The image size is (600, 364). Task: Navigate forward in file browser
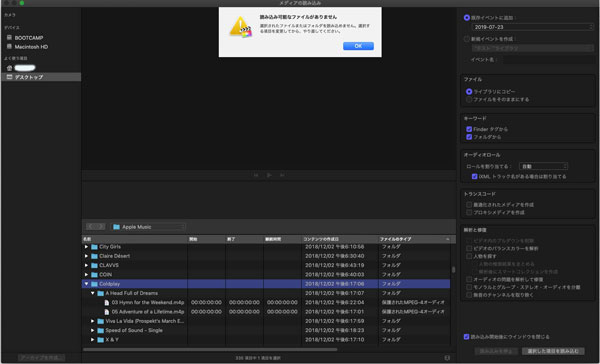pyautogui.click(x=100, y=227)
